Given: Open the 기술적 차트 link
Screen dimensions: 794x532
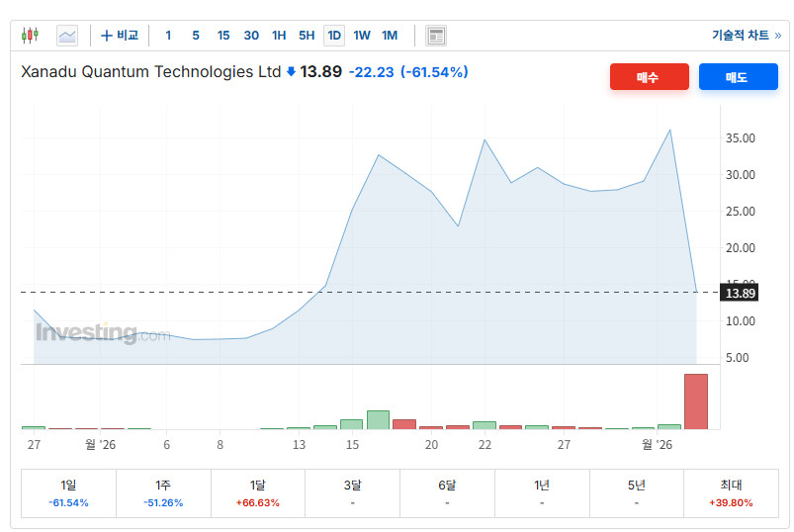Looking at the screenshot, I should pos(747,35).
